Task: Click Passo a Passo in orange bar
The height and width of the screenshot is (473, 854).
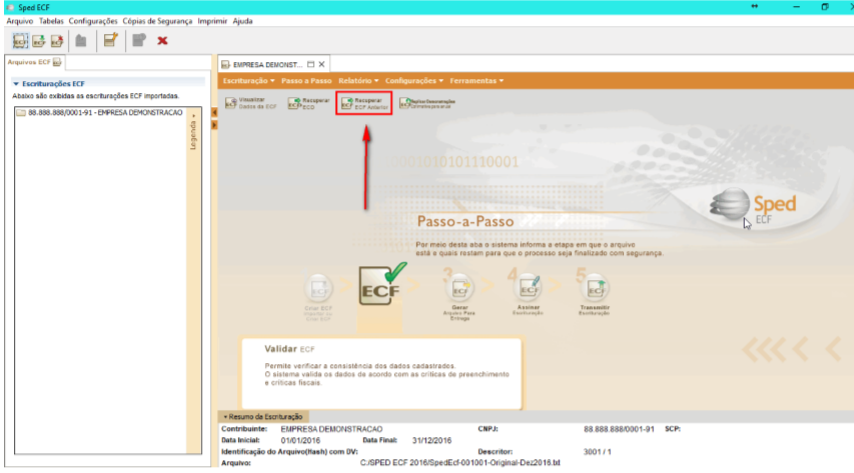Action: tap(307, 81)
